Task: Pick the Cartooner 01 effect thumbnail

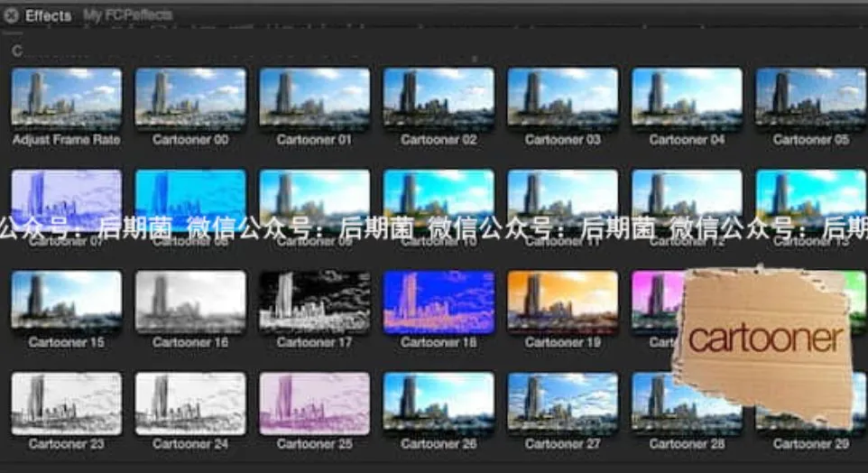Action: pos(314,98)
